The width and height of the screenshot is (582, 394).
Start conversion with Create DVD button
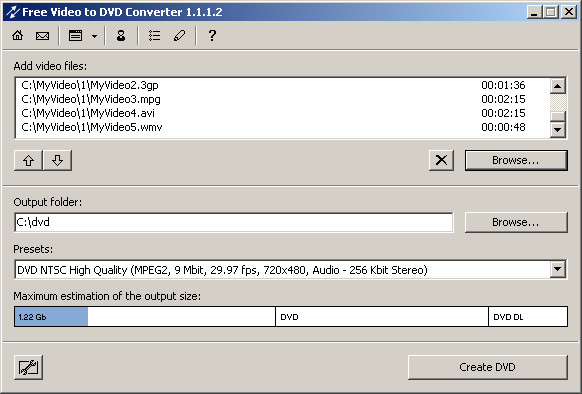[487, 367]
